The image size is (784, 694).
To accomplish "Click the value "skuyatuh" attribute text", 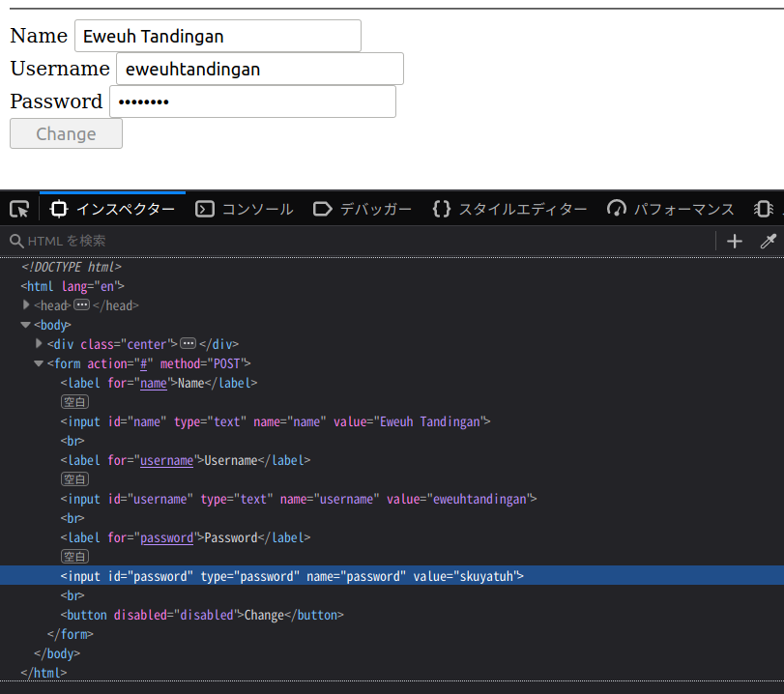I will [x=486, y=576].
